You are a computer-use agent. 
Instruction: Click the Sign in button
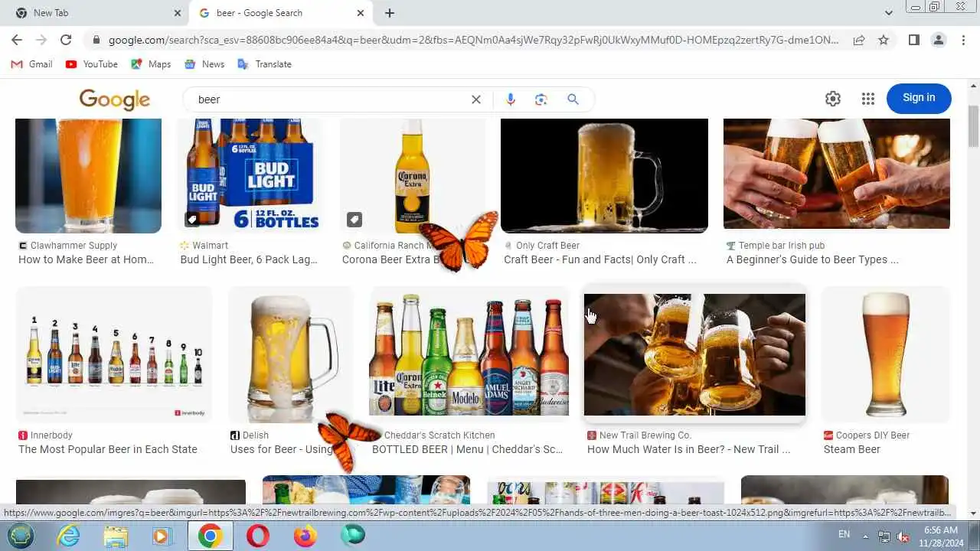(919, 98)
